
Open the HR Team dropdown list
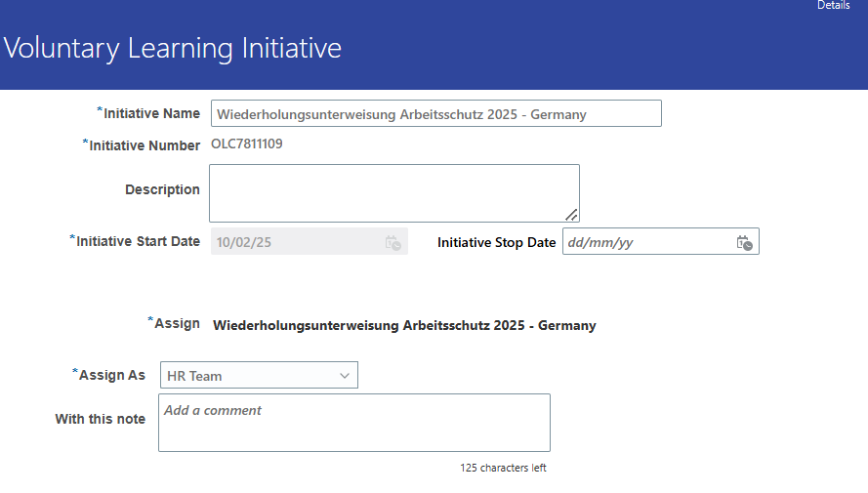(x=259, y=375)
